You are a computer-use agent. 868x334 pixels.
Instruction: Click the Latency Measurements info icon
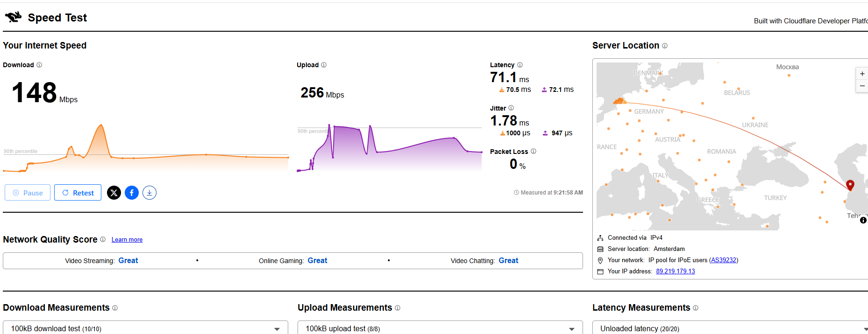pyautogui.click(x=696, y=308)
